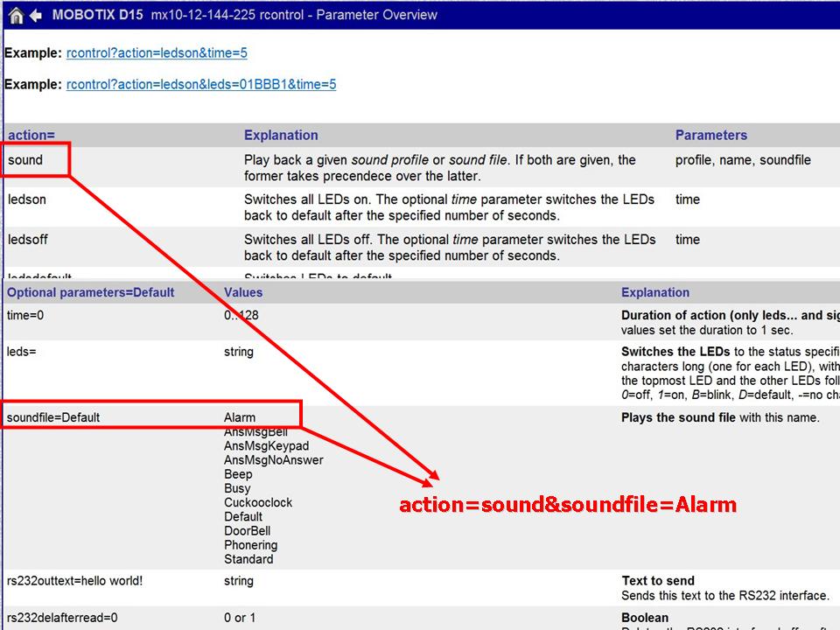Click the back arrow icon
Image resolution: width=840 pixels, height=630 pixels.
pyautogui.click(x=36, y=16)
